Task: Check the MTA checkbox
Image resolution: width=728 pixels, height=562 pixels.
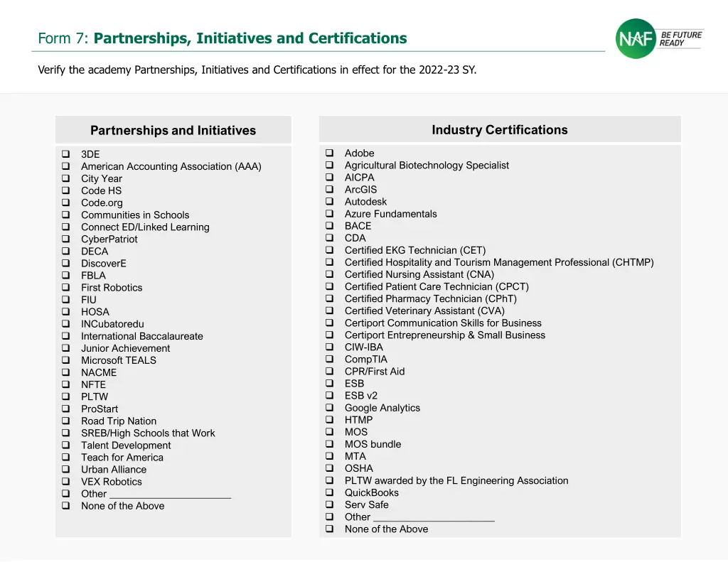Action: click(x=329, y=455)
